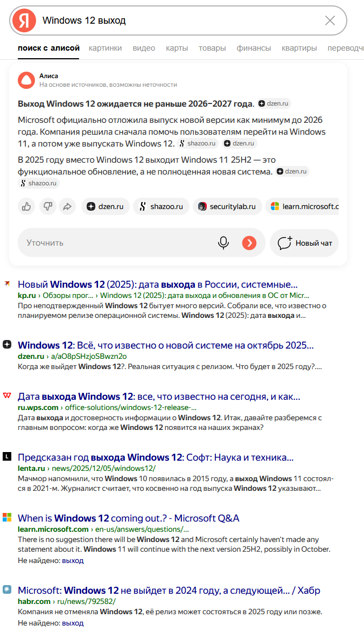Open the 'Новый Windows 12 (2025)' result
Viewport: 364px width, 632px height.
pyautogui.click(x=157, y=284)
